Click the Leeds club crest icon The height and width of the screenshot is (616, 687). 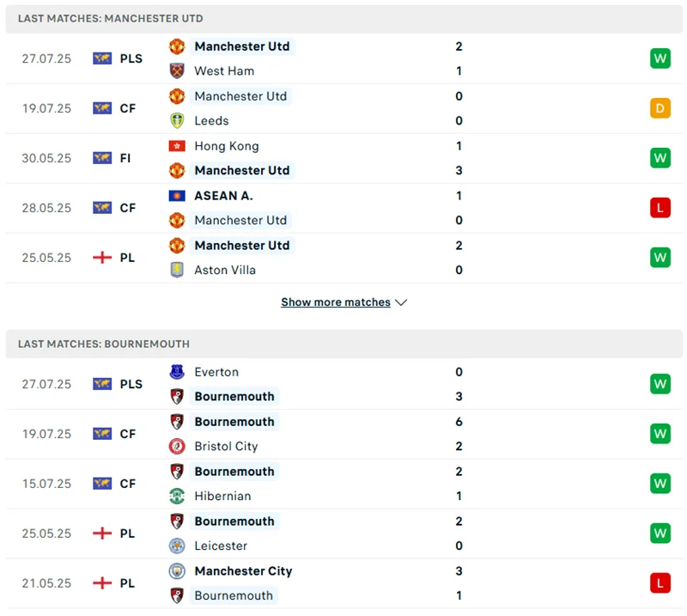177,121
